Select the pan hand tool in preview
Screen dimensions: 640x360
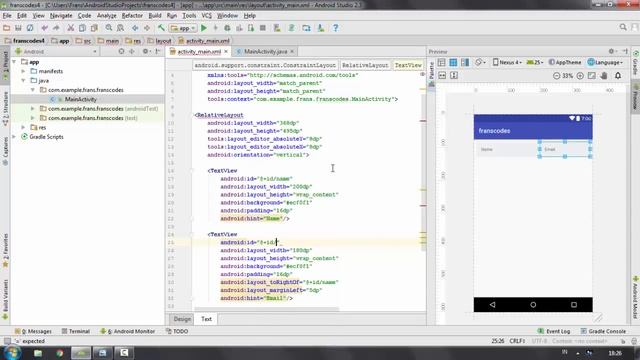(x=604, y=76)
